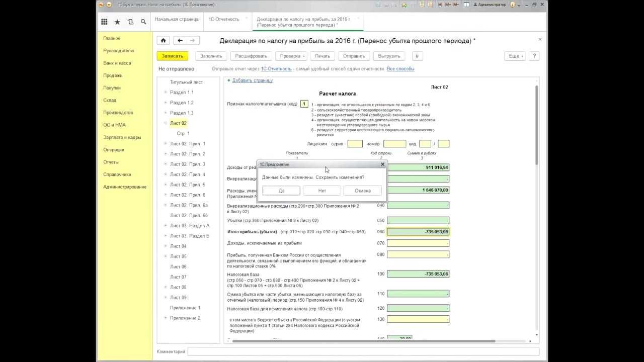This screenshot has height=362, width=644.
Task: Click the Добавить страницу link
Action: click(252, 80)
